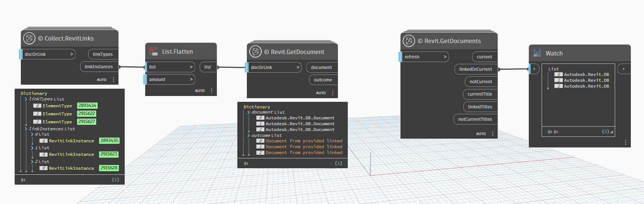Open Watch node options menu dots
The width and height of the screenshot is (644, 204).
pyautogui.click(x=625, y=142)
